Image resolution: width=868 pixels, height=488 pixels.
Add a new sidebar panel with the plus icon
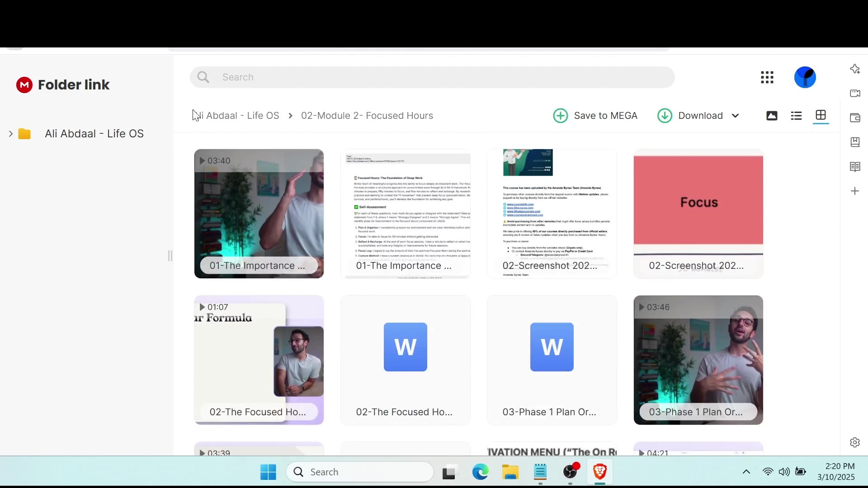856,191
